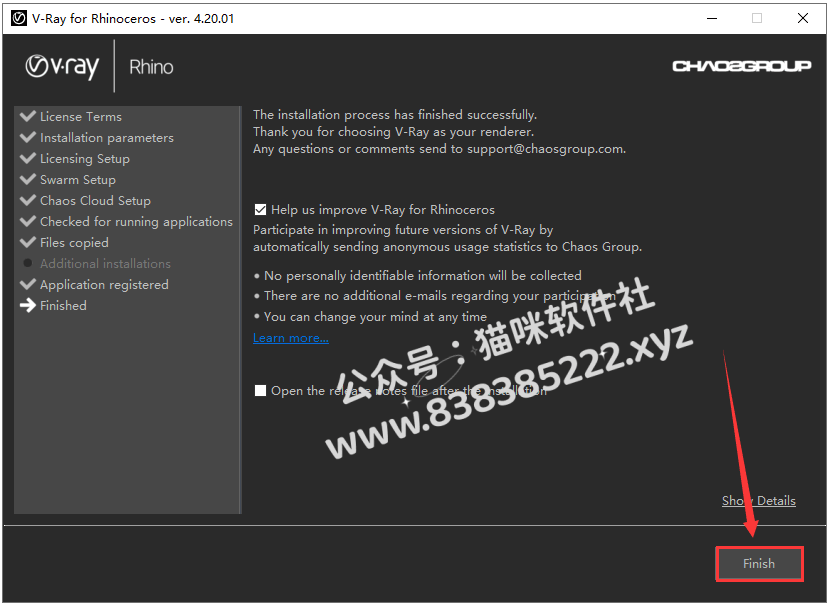Open the Learn more link
Image resolution: width=830 pixels, height=606 pixels.
pyautogui.click(x=291, y=338)
